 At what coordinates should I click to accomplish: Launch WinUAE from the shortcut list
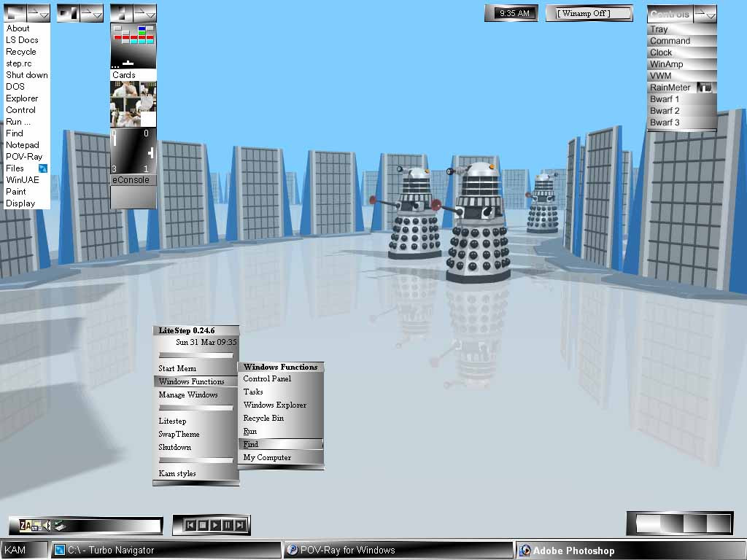[27, 180]
